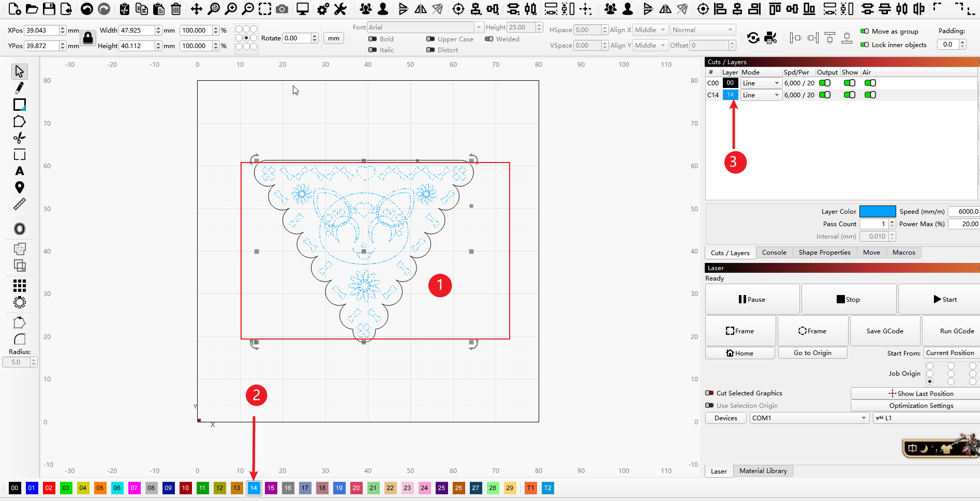Select the Measure ruler tool

pos(19,204)
